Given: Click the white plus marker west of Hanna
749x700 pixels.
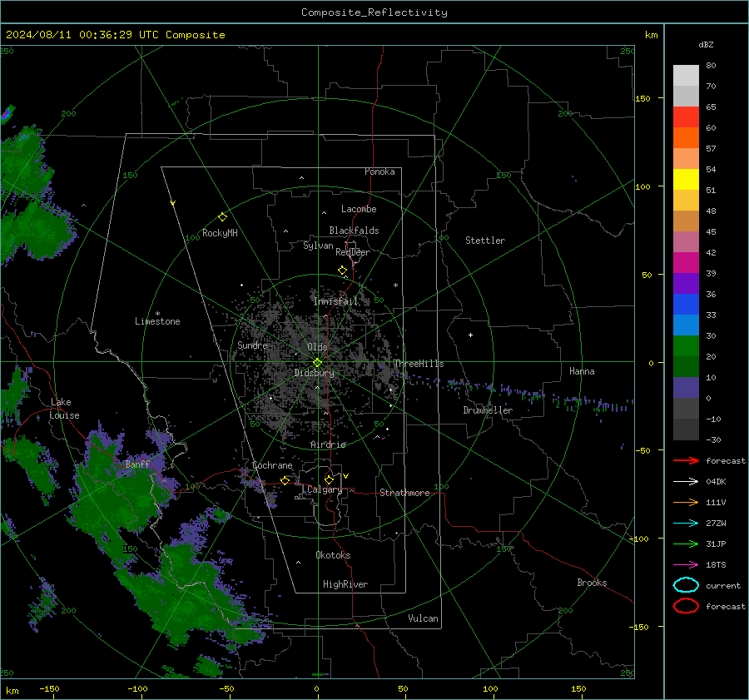Looking at the screenshot, I should coord(470,335).
